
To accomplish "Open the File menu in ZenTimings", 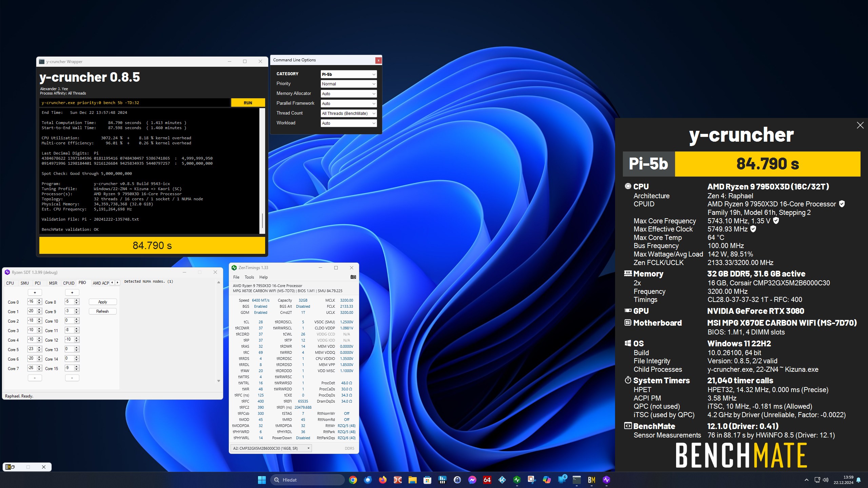I will coord(236,277).
